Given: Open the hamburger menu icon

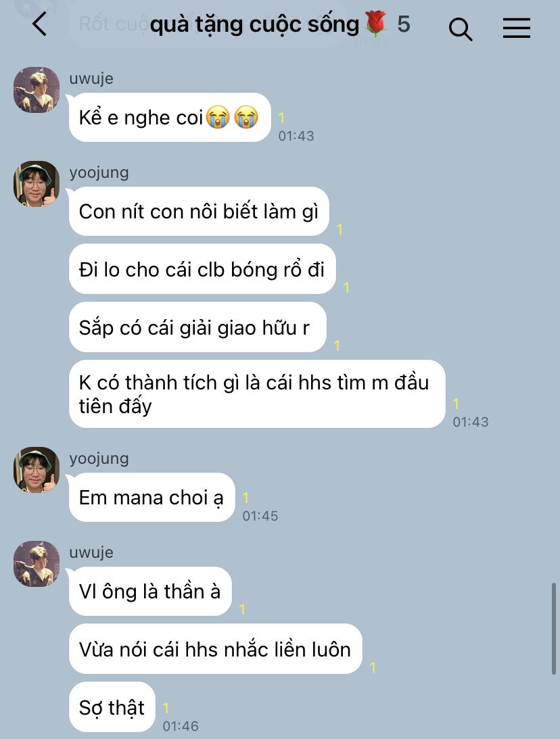Looking at the screenshot, I should pyautogui.click(x=517, y=28).
